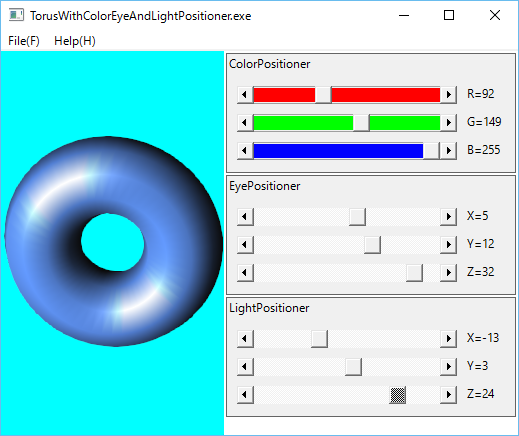Click the right arrow of the red R slider

point(448,94)
